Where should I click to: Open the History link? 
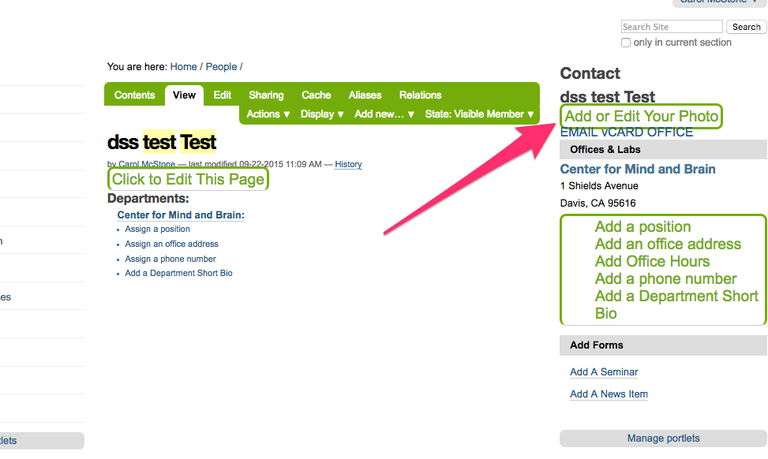(348, 164)
